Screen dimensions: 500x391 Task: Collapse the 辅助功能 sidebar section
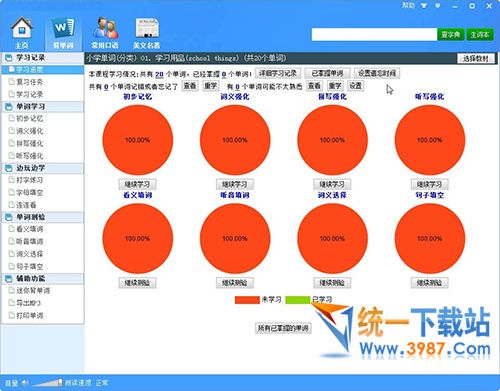pyautogui.click(x=43, y=278)
